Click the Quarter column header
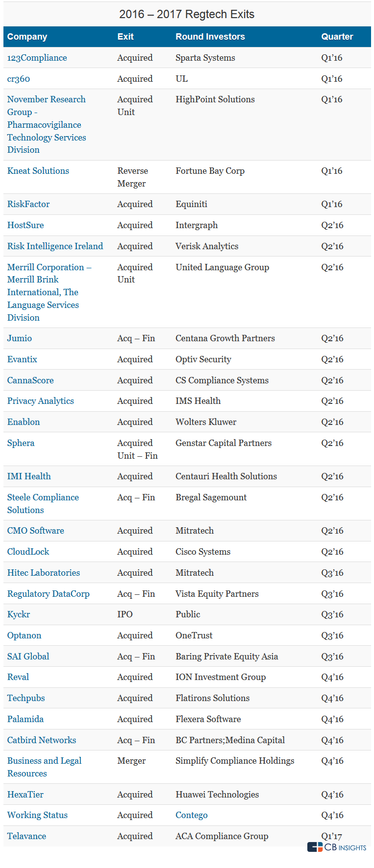 [x=337, y=37]
